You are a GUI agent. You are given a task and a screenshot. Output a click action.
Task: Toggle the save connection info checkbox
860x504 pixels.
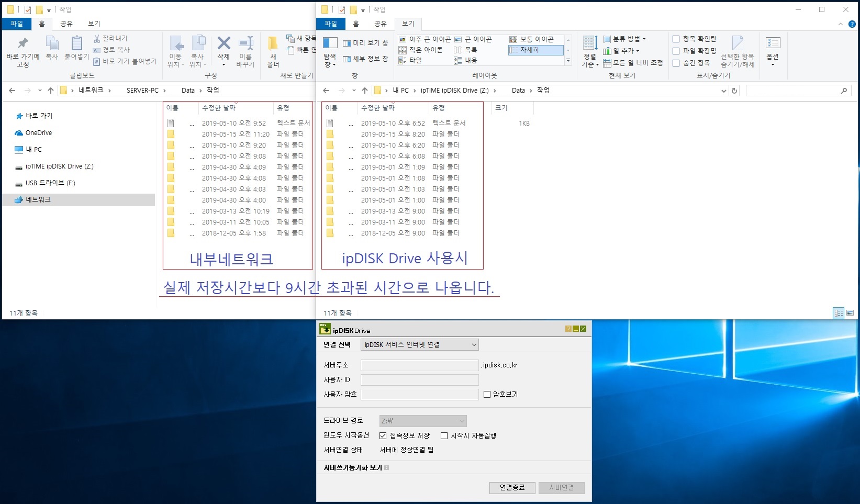click(x=383, y=435)
